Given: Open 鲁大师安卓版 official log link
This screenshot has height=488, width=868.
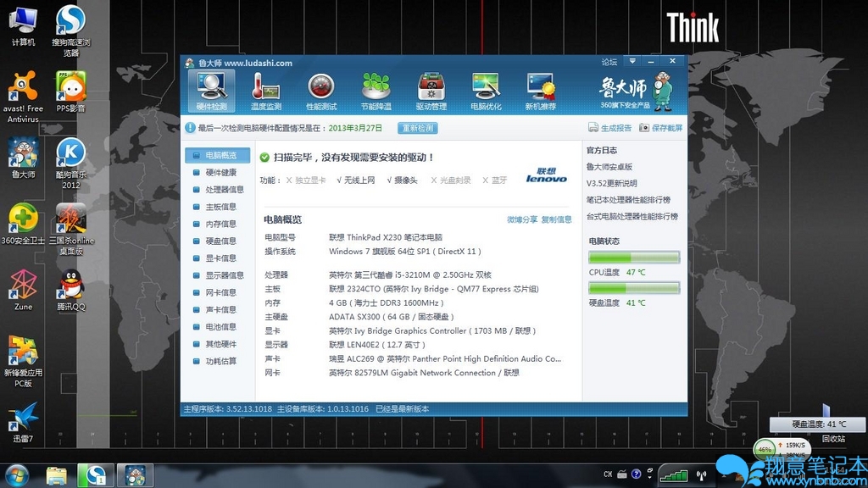Looking at the screenshot, I should pos(609,167).
